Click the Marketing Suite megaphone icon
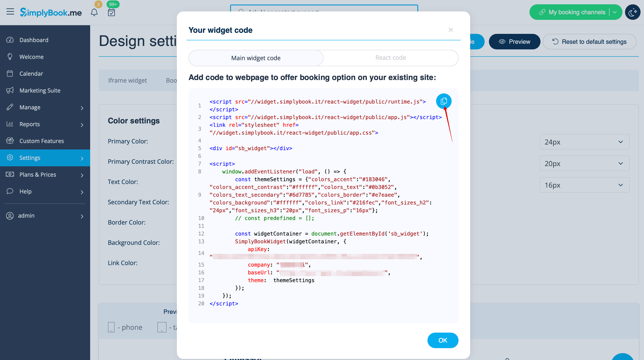The height and width of the screenshot is (360, 644). click(10, 90)
